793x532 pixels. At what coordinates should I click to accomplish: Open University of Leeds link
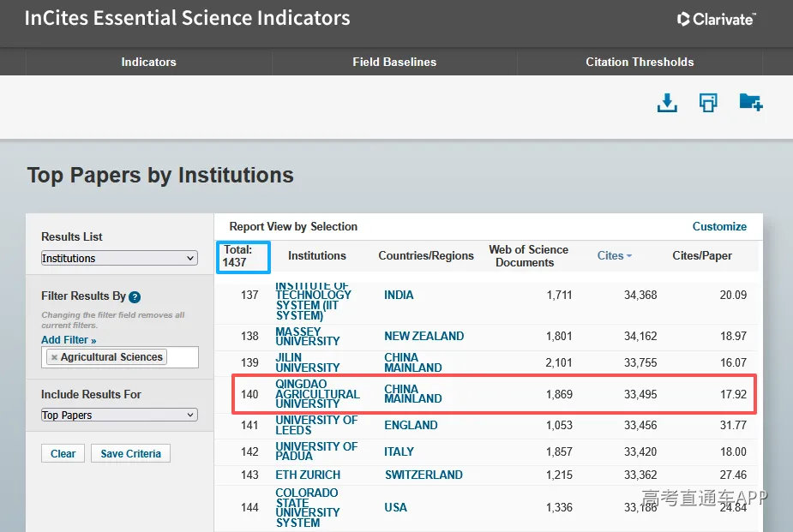316,426
